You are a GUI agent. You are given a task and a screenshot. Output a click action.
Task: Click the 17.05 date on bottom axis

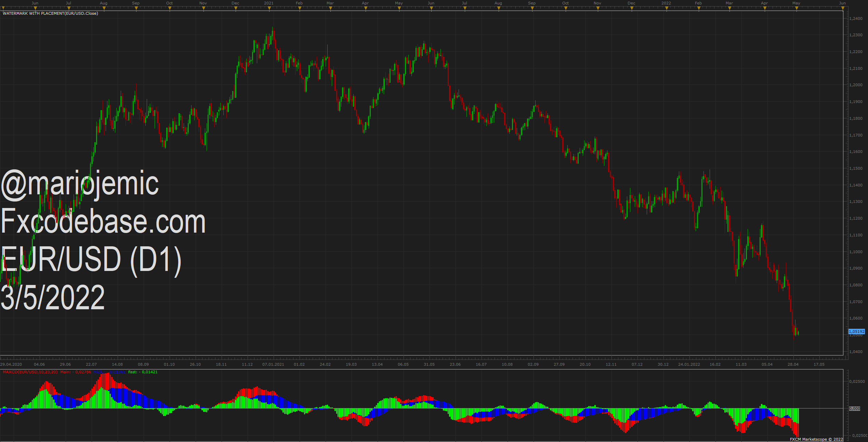point(819,364)
